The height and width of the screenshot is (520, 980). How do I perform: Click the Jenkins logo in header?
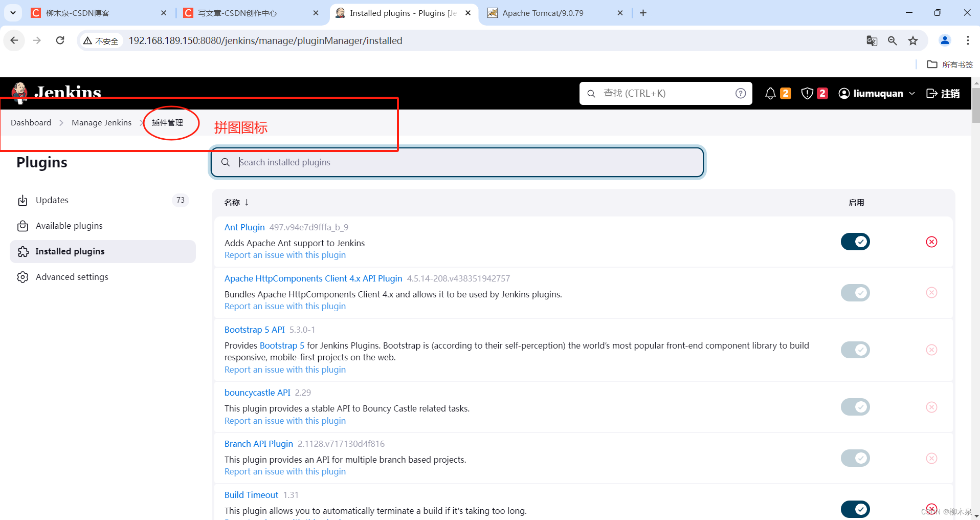[x=56, y=93]
